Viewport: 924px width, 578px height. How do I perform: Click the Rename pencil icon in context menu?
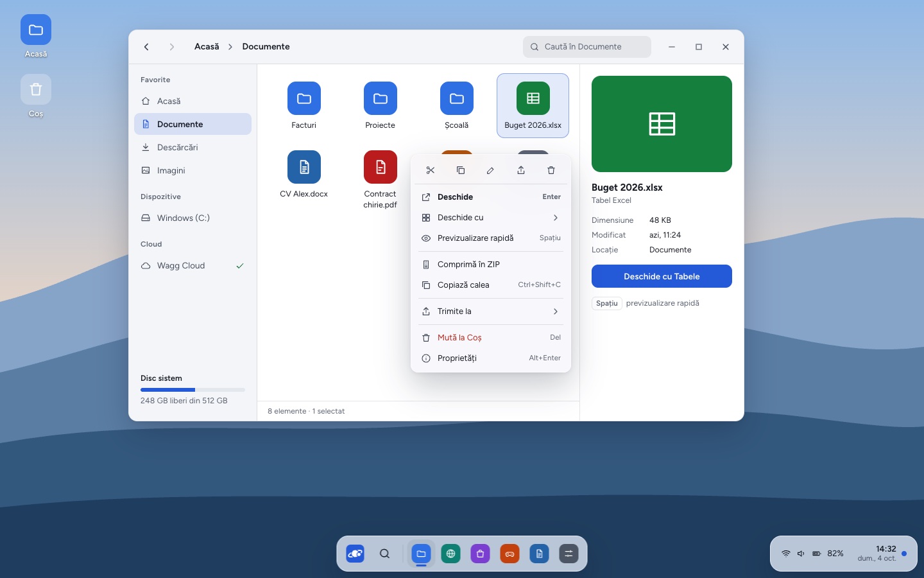click(x=490, y=170)
